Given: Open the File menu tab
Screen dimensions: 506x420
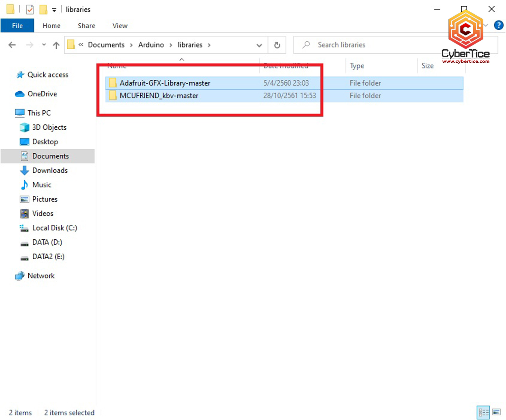Looking at the screenshot, I should (17, 26).
